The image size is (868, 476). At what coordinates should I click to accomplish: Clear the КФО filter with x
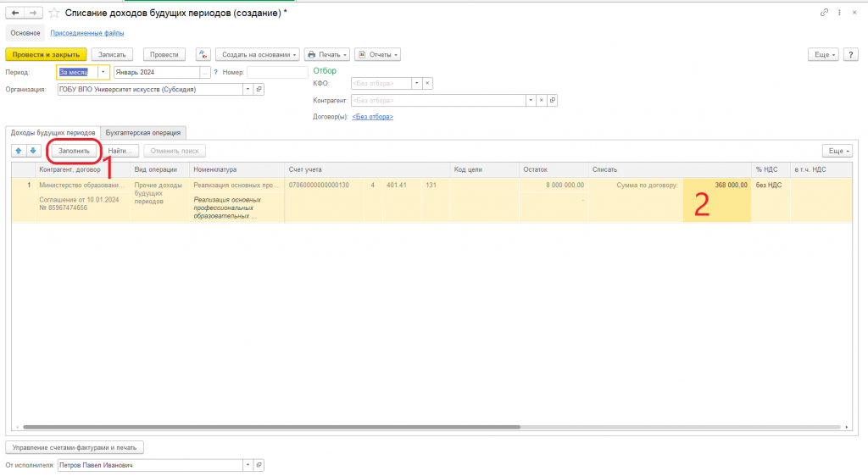pyautogui.click(x=427, y=84)
